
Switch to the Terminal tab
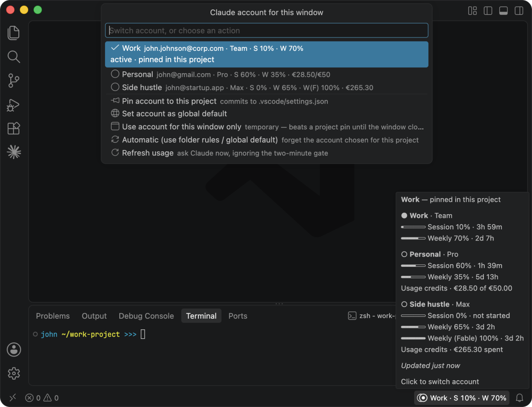[x=201, y=316]
